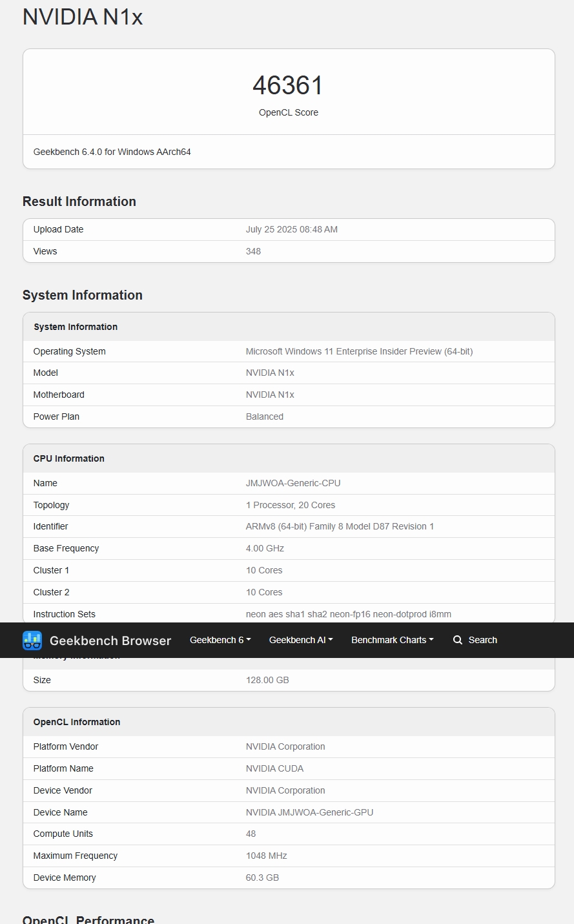The height and width of the screenshot is (924, 574).
Task: Go to Geekbench Browser home link
Action: pos(97,641)
